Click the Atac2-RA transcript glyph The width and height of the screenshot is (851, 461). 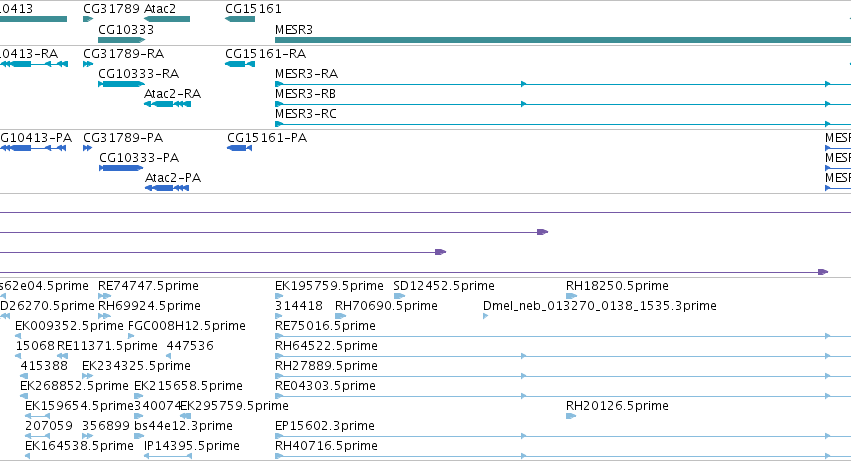167,104
